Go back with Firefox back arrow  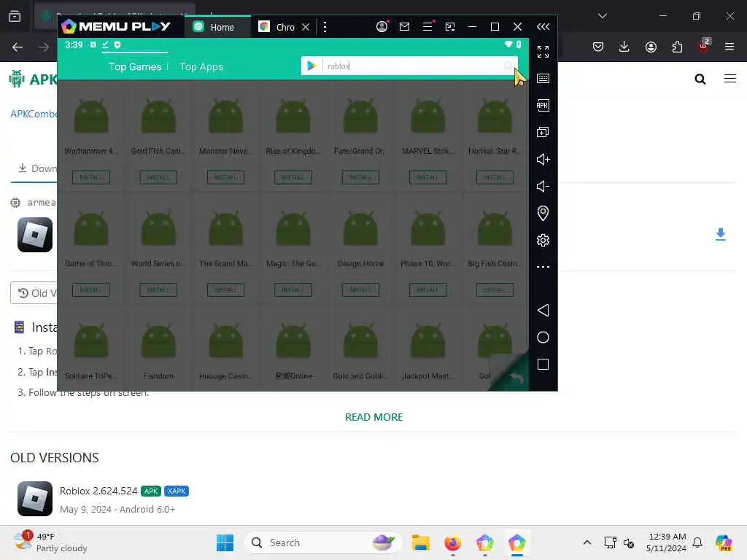[18, 47]
